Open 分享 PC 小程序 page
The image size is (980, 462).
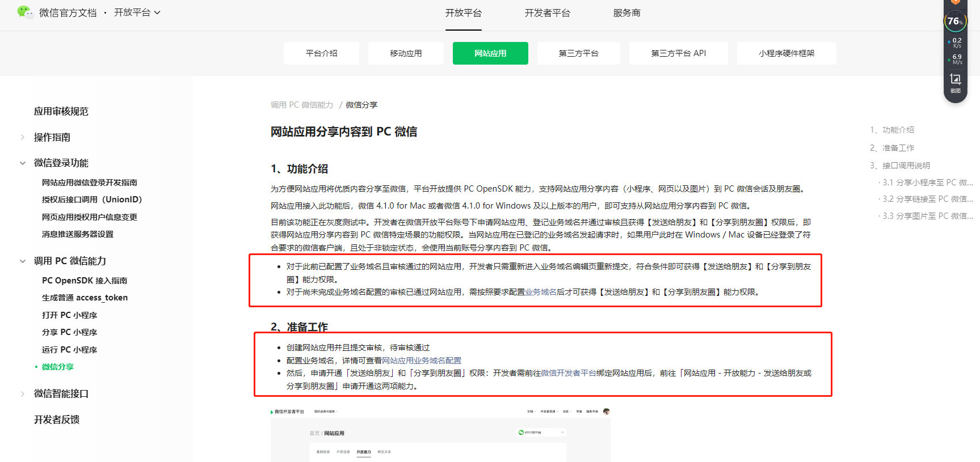69,332
